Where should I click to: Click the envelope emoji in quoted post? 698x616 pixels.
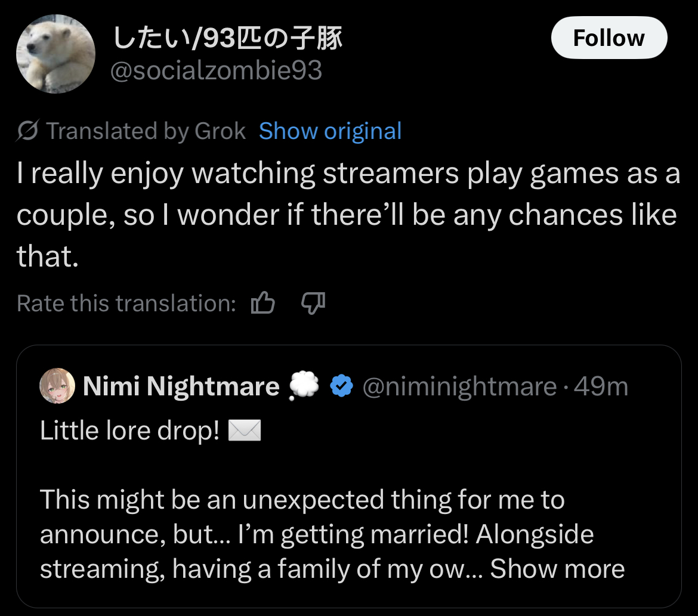(245, 431)
